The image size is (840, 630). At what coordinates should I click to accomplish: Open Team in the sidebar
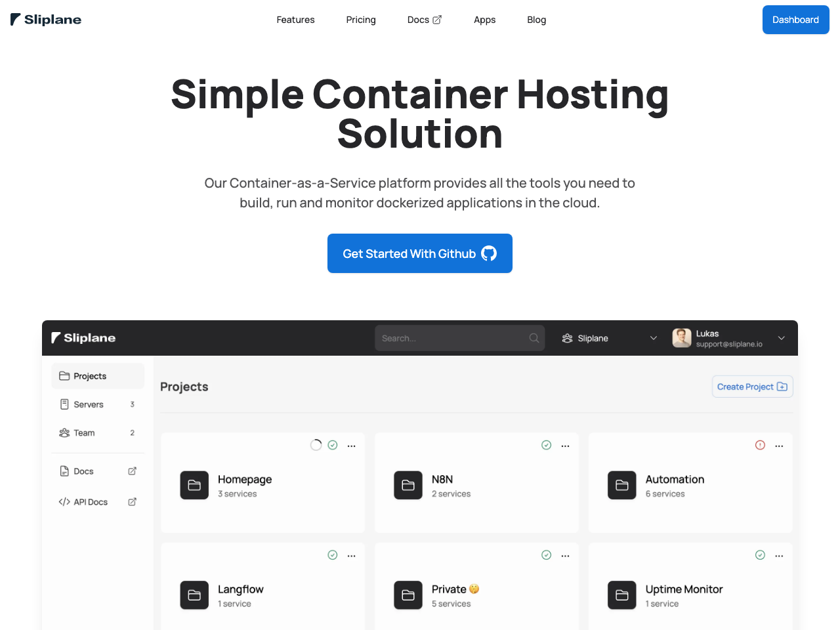[84, 432]
